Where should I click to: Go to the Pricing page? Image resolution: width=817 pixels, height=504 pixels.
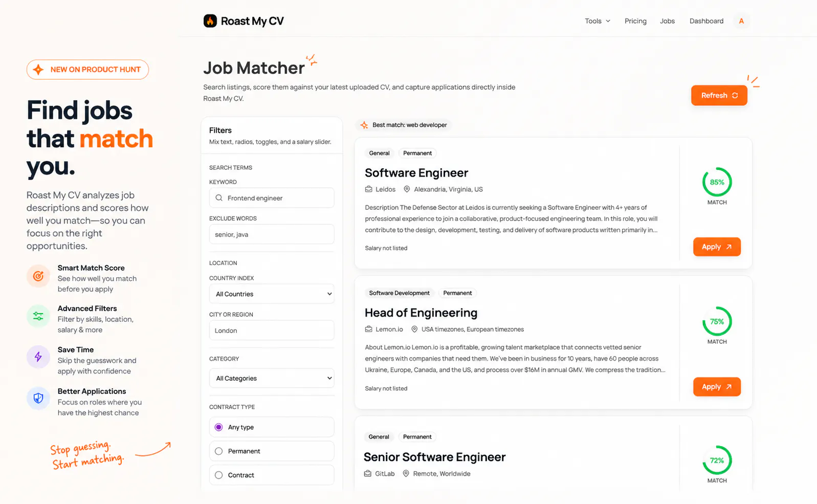click(635, 21)
